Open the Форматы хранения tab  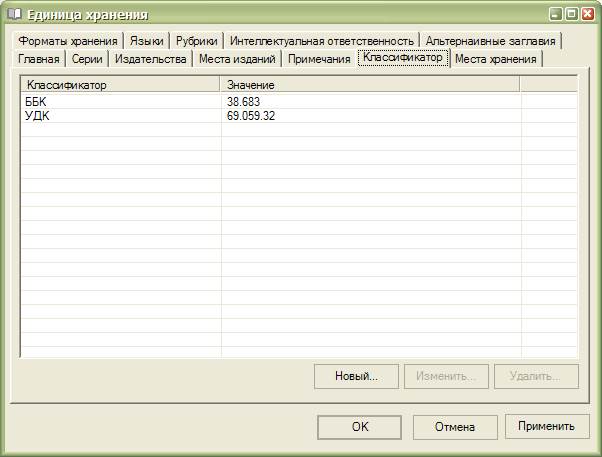pyautogui.click(x=68, y=41)
